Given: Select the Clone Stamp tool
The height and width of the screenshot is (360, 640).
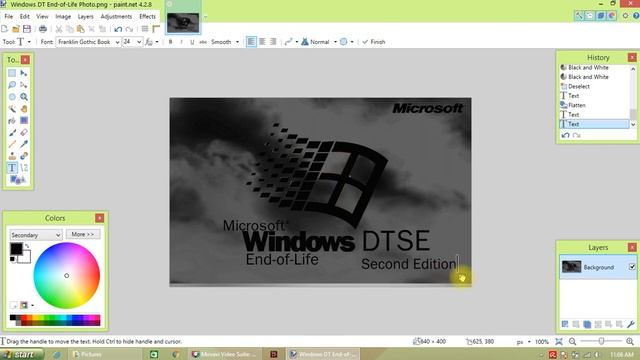Looking at the screenshot, I should [x=12, y=156].
